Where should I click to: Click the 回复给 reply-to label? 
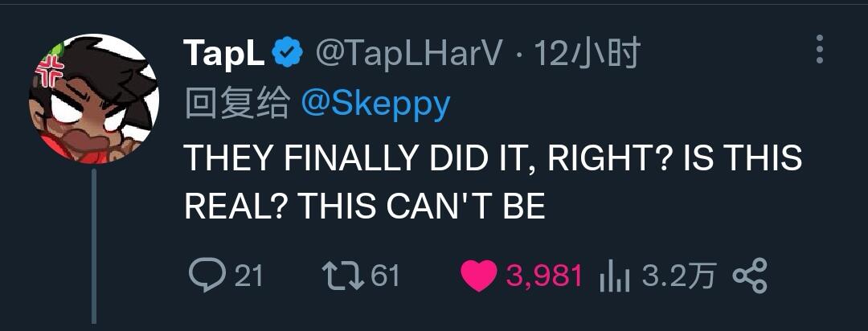pos(237,104)
